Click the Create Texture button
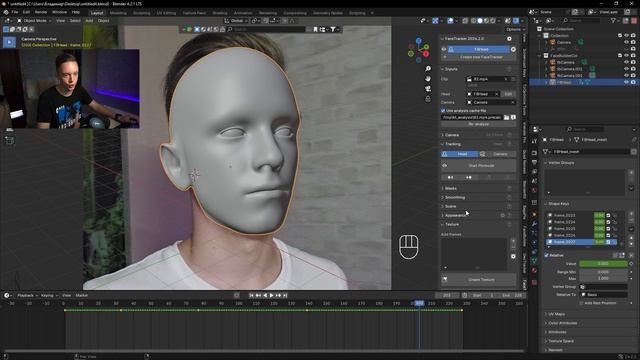This screenshot has height=360, width=640. point(478,280)
